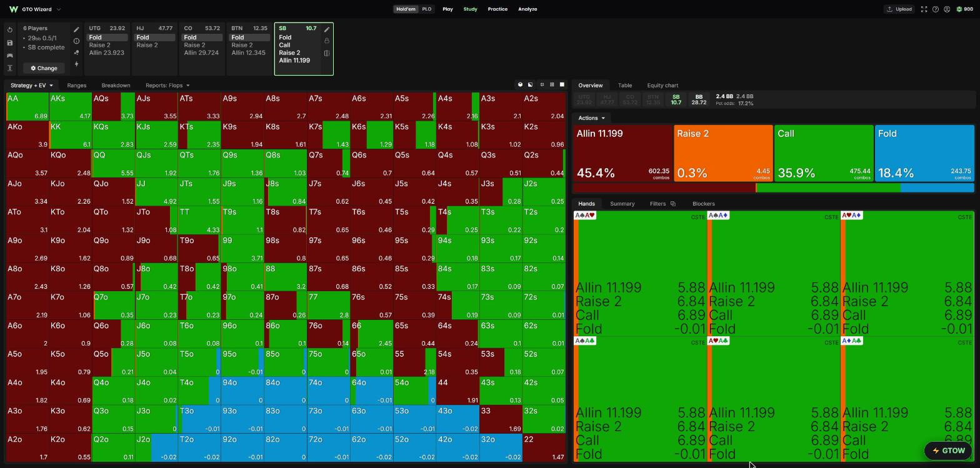The height and width of the screenshot is (468, 980).
Task: Click the pencil icon in the SB card
Action: pyautogui.click(x=327, y=29)
